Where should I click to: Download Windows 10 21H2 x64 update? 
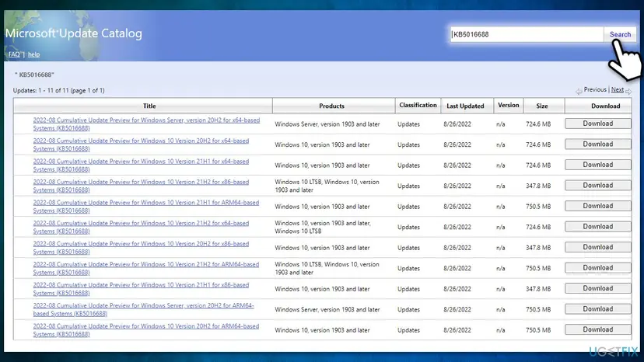(x=597, y=227)
